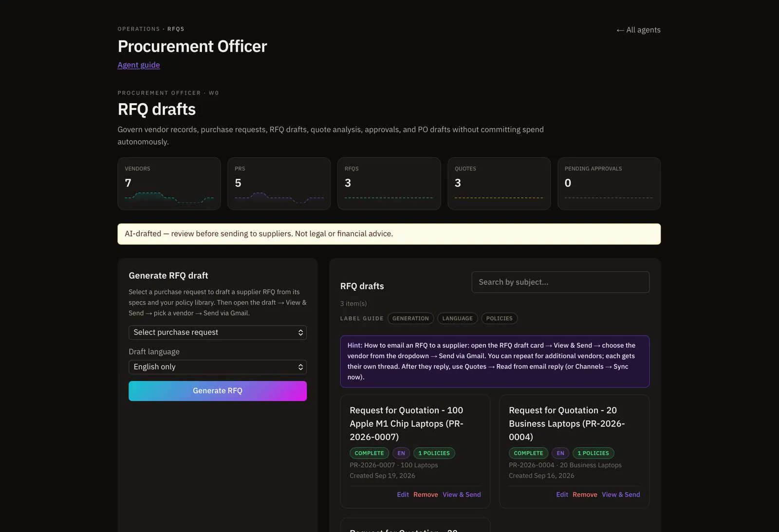View & Send the Apple M1 Laptops RFQ
The height and width of the screenshot is (532, 779).
tap(462, 495)
